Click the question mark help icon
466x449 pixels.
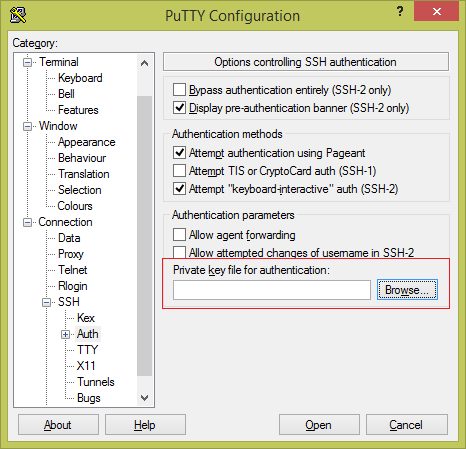[400, 11]
